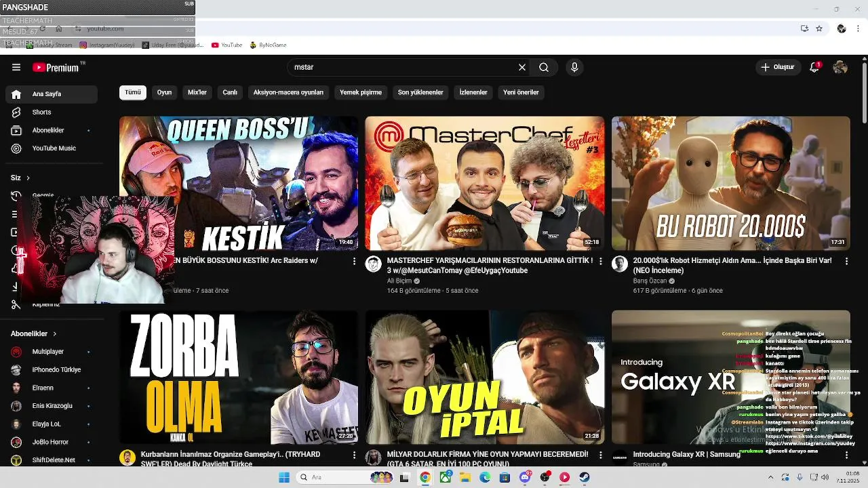
Task: Open the account avatar menu
Action: (x=840, y=67)
